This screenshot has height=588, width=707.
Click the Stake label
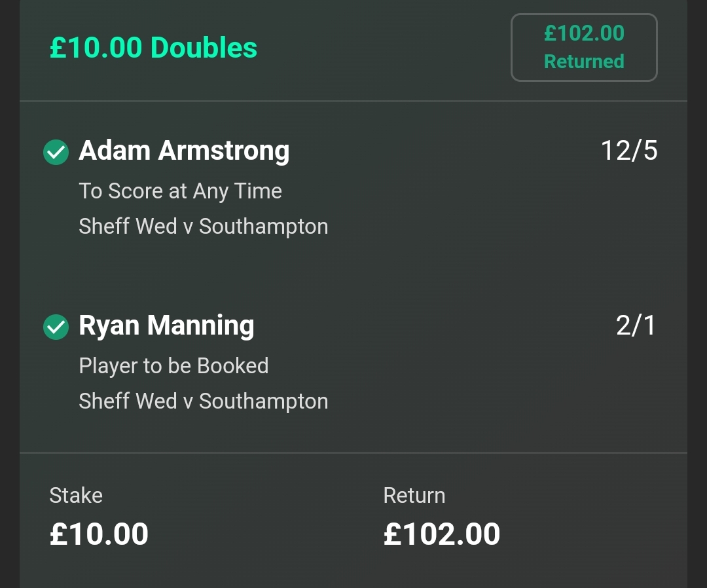click(x=76, y=496)
